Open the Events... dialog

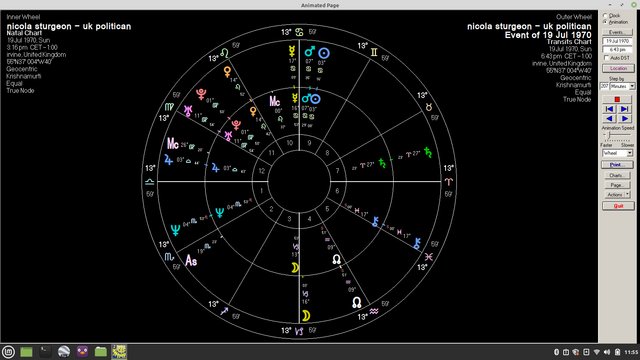click(x=617, y=32)
